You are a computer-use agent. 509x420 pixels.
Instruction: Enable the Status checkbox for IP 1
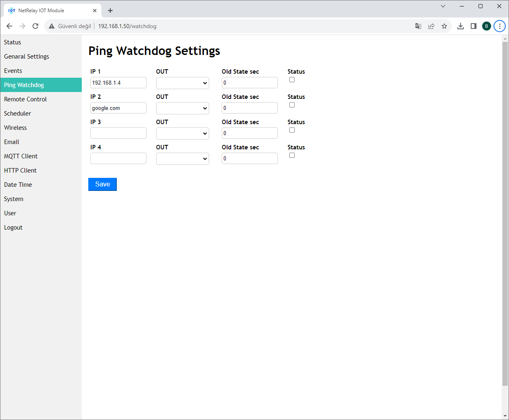(x=292, y=80)
